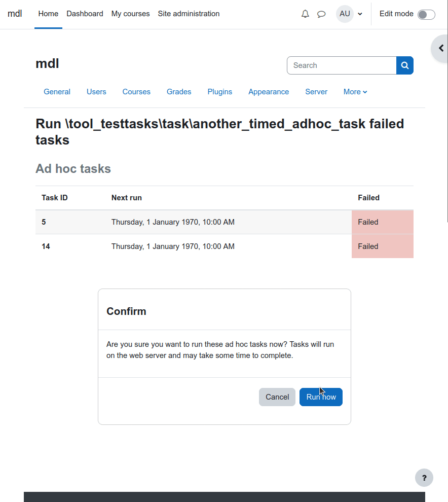Expand the block drawer arrow
448x502 pixels.
point(440,48)
